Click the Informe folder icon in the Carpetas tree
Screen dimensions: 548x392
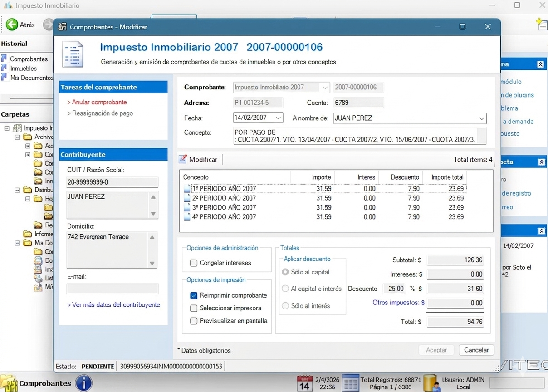(28, 234)
